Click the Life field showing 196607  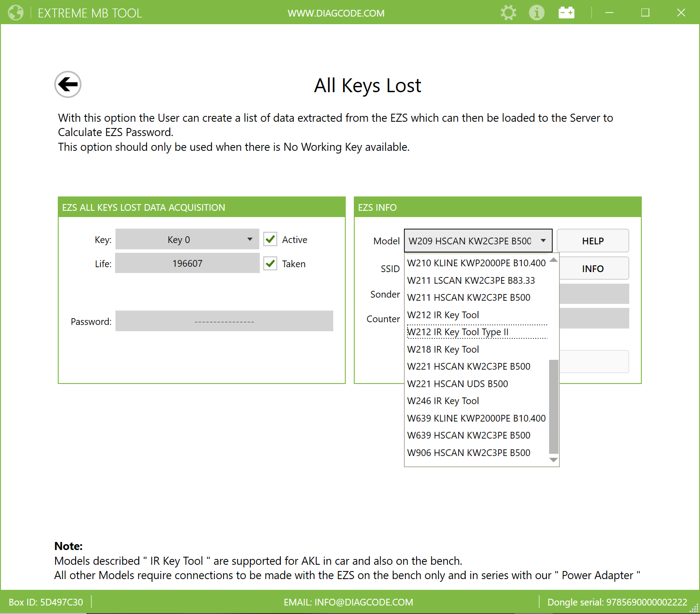(x=187, y=263)
